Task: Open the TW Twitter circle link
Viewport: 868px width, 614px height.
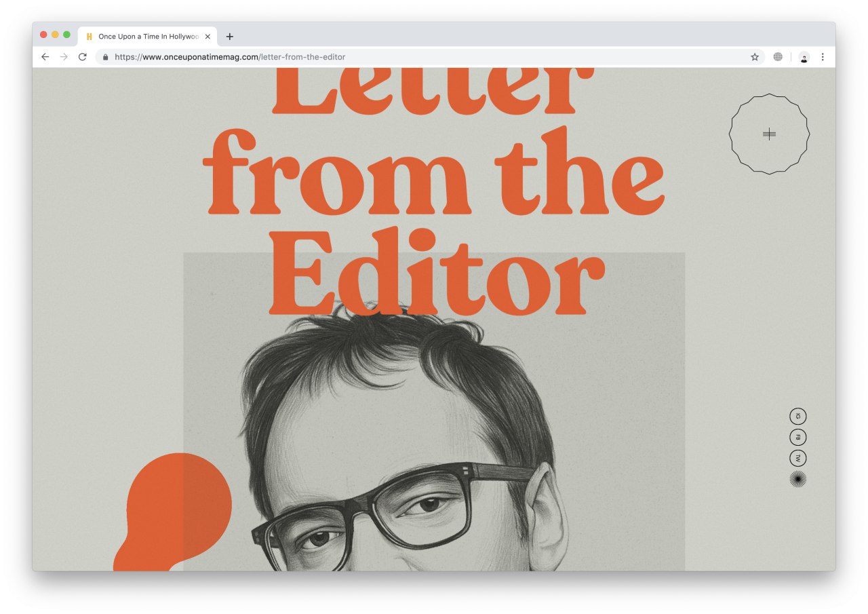Action: (x=798, y=458)
